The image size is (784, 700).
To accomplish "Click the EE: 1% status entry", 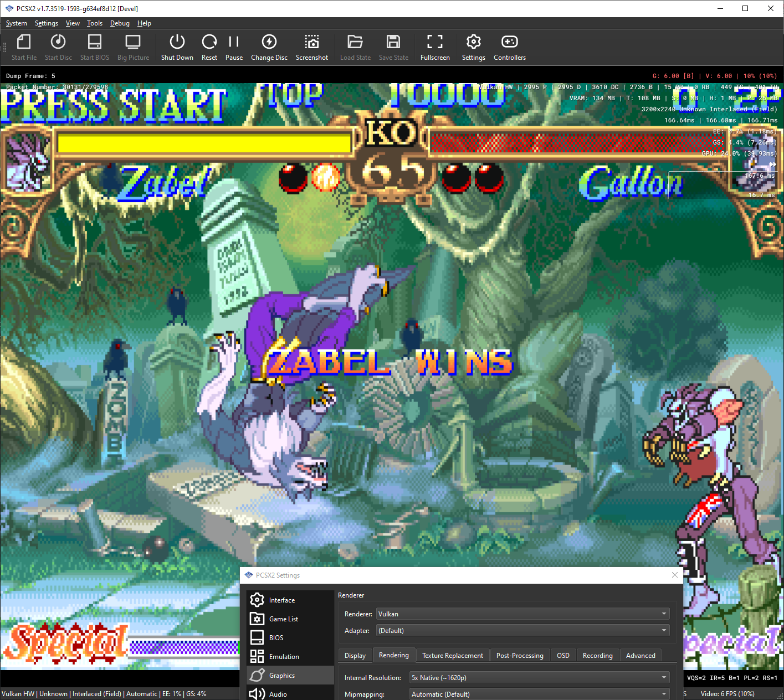I will point(172,693).
